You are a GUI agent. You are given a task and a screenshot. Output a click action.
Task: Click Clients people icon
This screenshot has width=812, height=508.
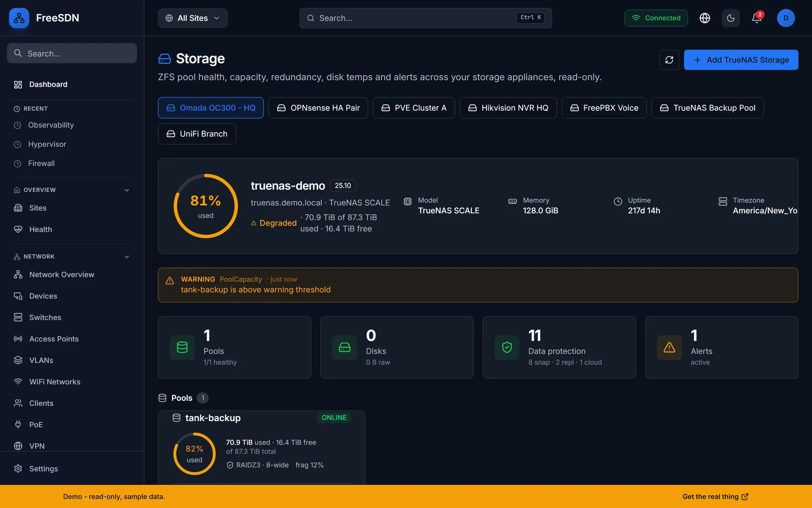[x=18, y=403]
